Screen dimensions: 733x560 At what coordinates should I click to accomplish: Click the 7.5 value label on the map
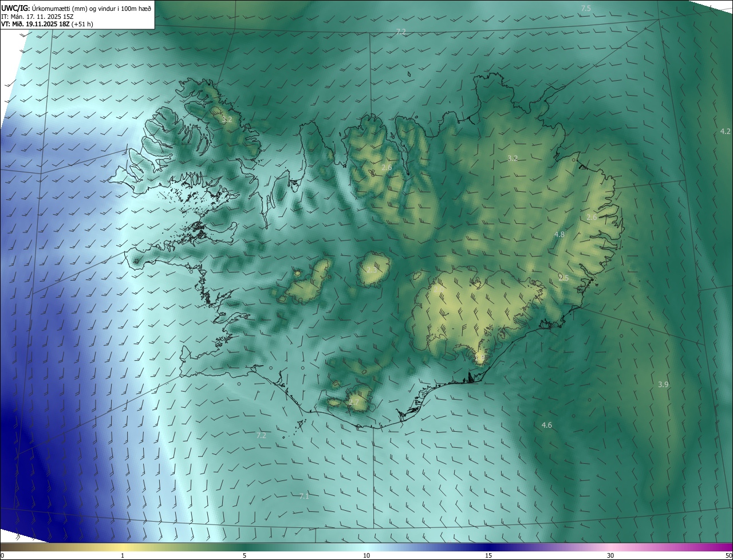coord(586,8)
